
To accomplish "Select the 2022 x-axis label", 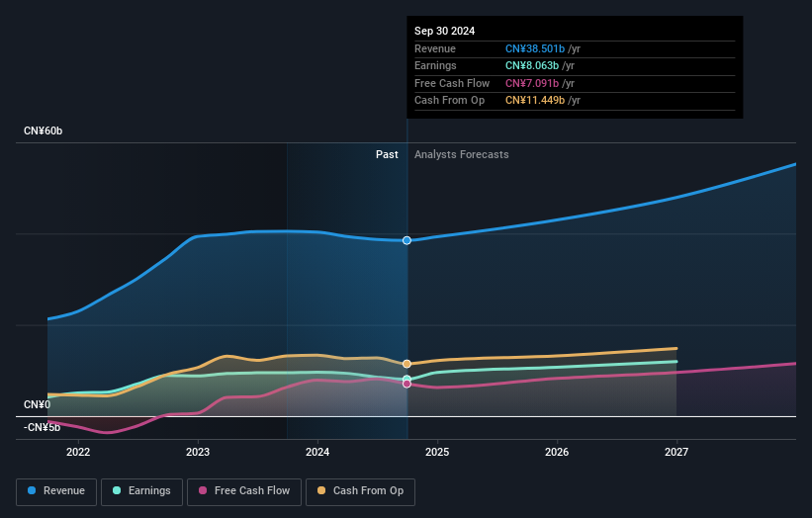I will pos(78,453).
